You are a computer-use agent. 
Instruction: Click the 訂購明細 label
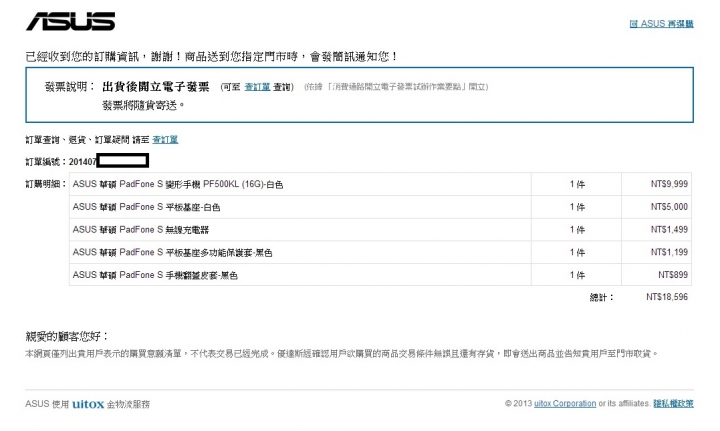pyautogui.click(x=43, y=184)
